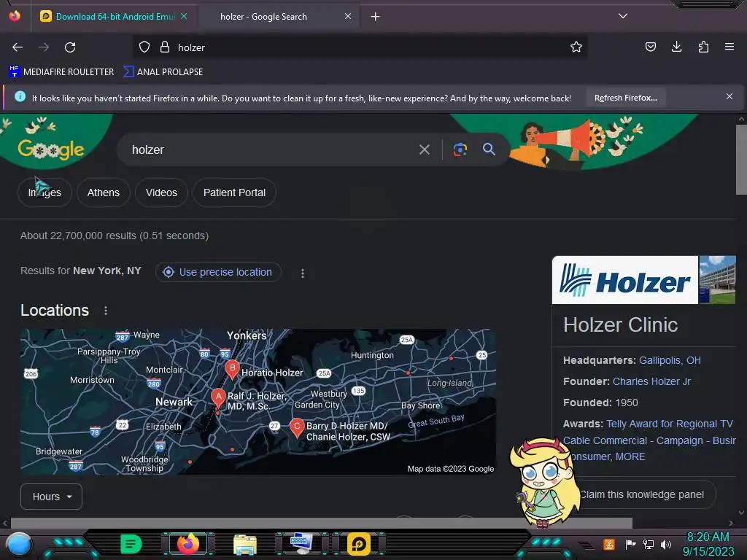Open the Start orb button

pyautogui.click(x=18, y=544)
